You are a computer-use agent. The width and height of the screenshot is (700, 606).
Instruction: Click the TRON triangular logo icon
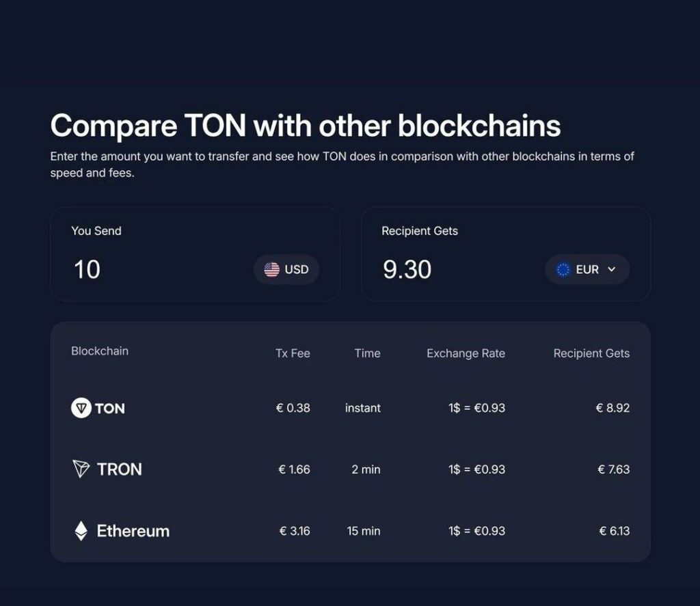point(81,469)
